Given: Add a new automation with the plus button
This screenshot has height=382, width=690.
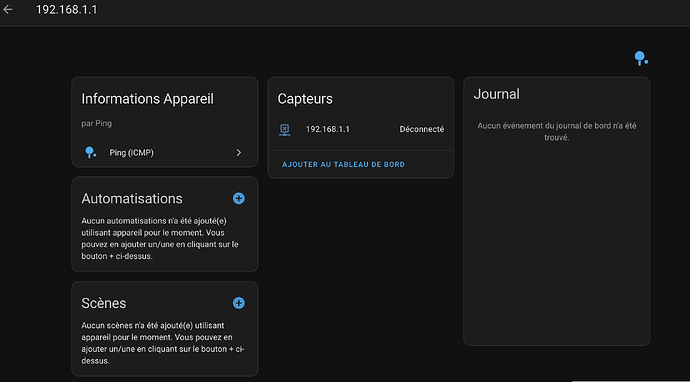Looking at the screenshot, I should click(x=239, y=198).
